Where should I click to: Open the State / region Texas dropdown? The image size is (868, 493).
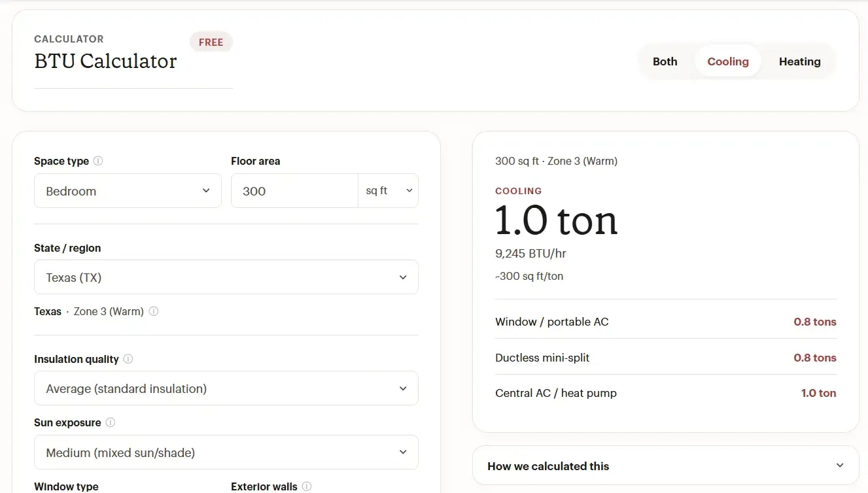coord(226,277)
